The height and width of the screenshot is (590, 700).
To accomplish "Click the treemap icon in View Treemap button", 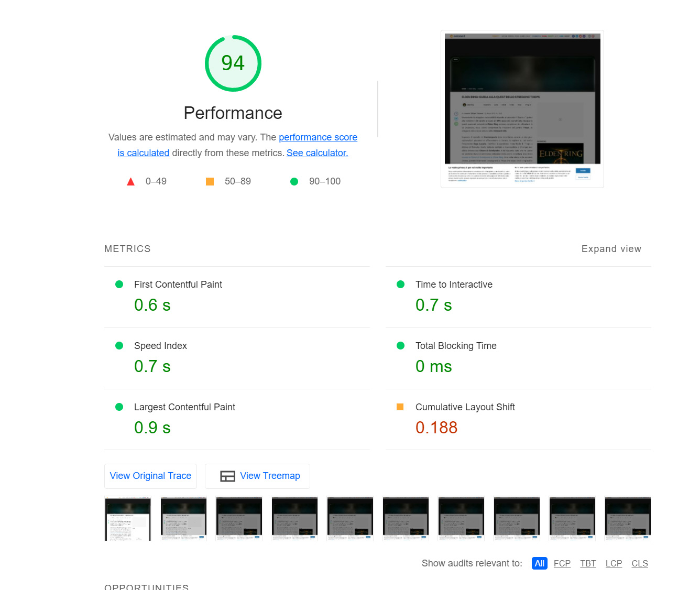I will (x=227, y=476).
